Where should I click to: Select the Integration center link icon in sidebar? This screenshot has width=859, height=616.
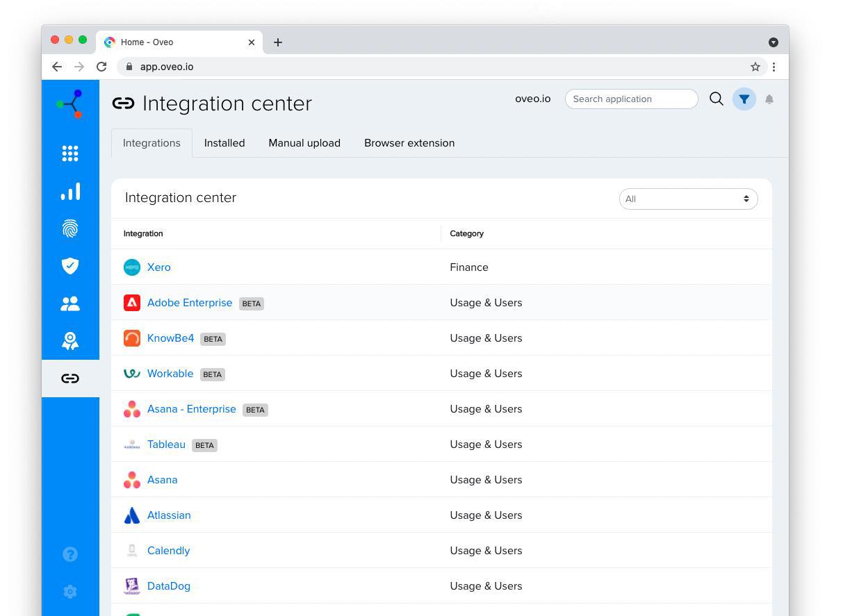click(x=70, y=378)
